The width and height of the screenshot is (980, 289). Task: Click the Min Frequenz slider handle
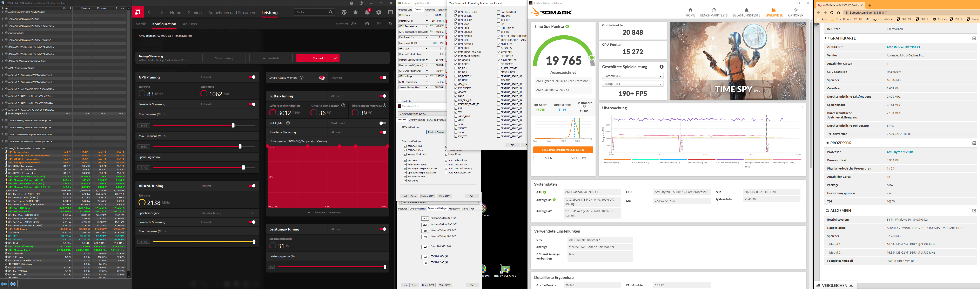(x=233, y=125)
